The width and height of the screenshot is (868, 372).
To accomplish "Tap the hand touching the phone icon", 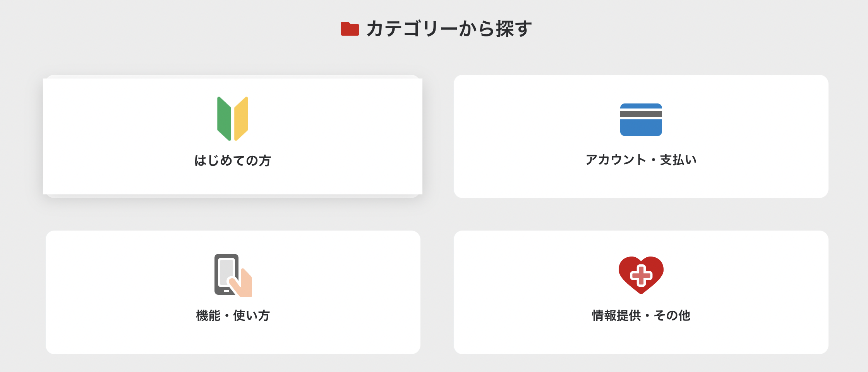I will 244,285.
